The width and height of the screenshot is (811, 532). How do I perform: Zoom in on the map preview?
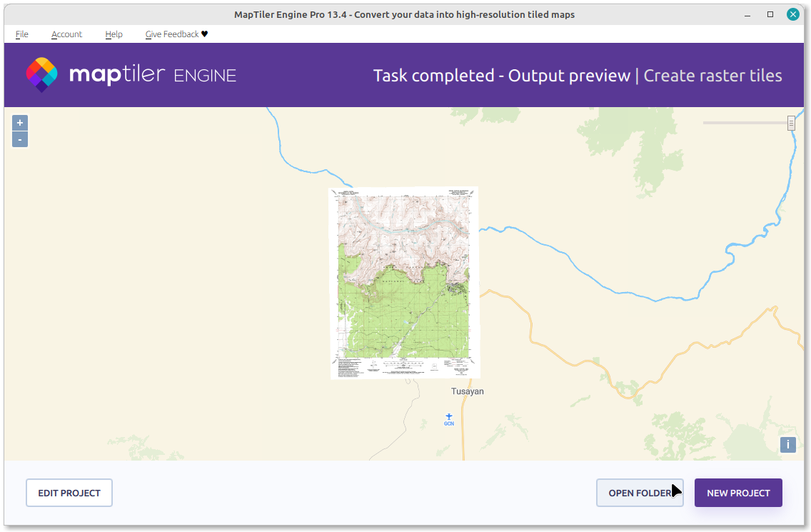(x=20, y=123)
